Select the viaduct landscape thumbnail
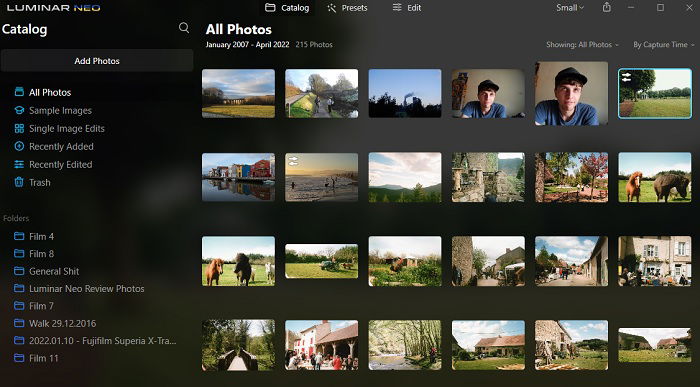This screenshot has height=387, width=700. [238, 93]
